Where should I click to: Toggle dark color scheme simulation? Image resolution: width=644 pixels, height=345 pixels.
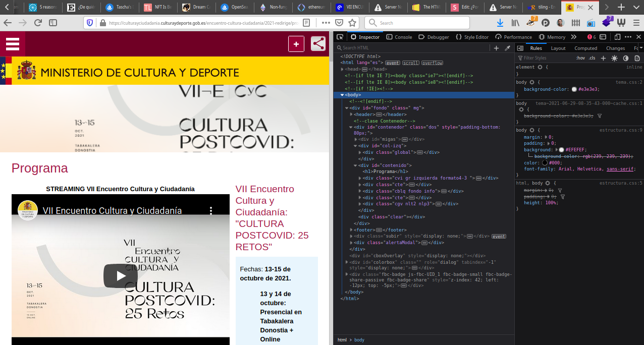click(626, 58)
